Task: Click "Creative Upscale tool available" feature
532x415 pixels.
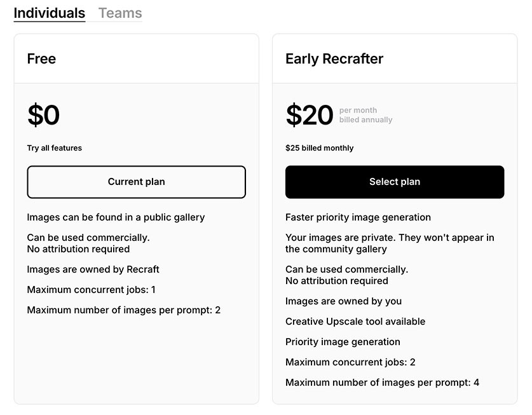Action: click(355, 322)
